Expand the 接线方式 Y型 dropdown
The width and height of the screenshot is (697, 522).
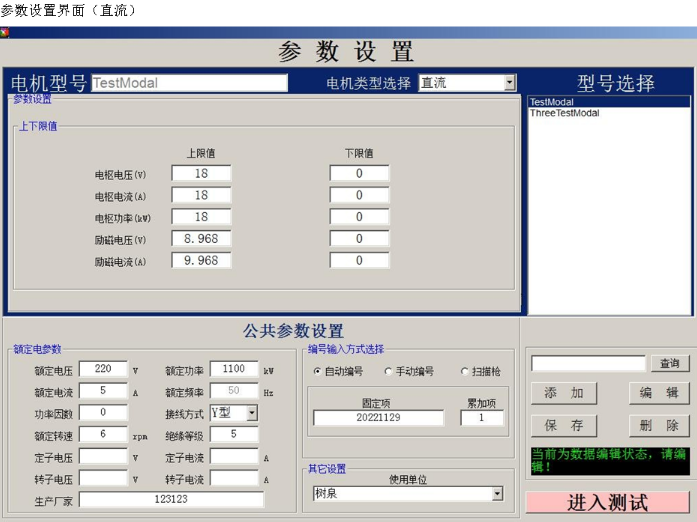click(251, 412)
